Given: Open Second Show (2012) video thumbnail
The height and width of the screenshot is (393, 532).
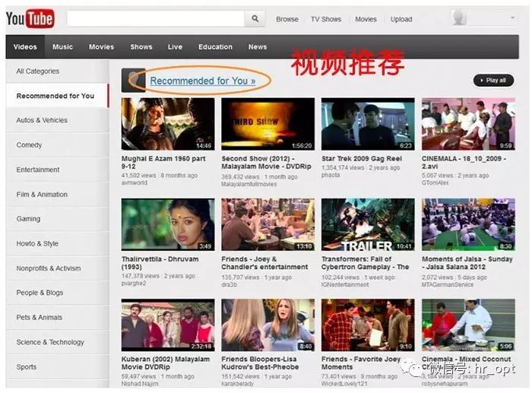Looking at the screenshot, I should coord(268,124).
